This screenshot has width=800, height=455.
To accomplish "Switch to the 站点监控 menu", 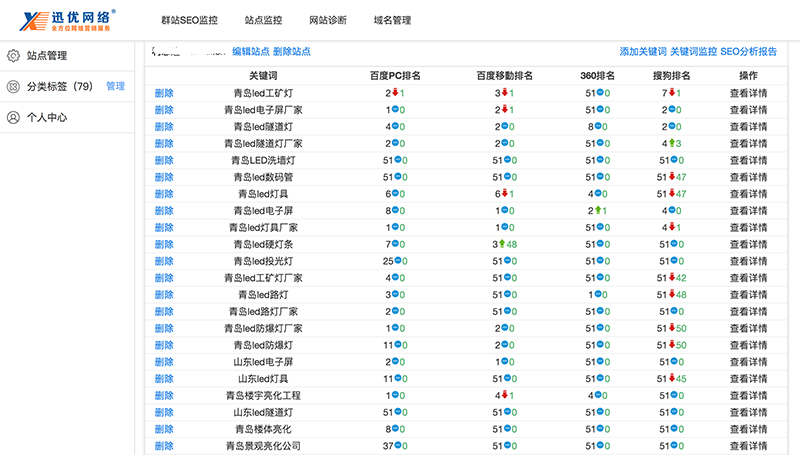I will click(x=263, y=20).
